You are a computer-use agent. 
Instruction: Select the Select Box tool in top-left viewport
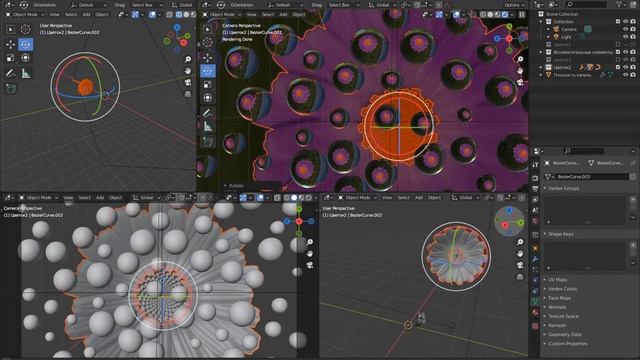(11, 29)
